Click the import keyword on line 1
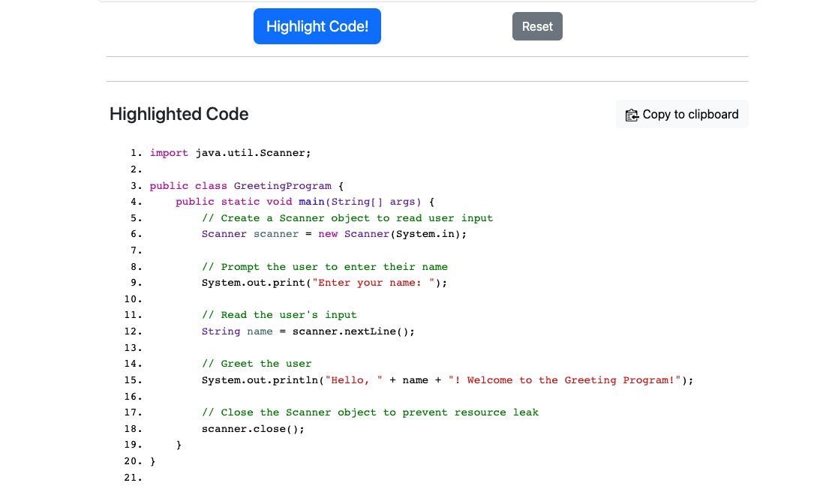 tap(169, 153)
